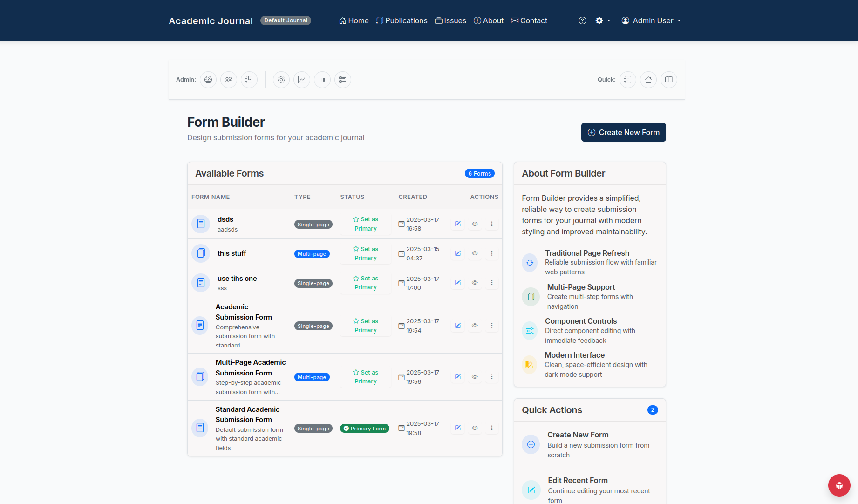
Task: Click the Default Journal badge
Action: tap(286, 20)
